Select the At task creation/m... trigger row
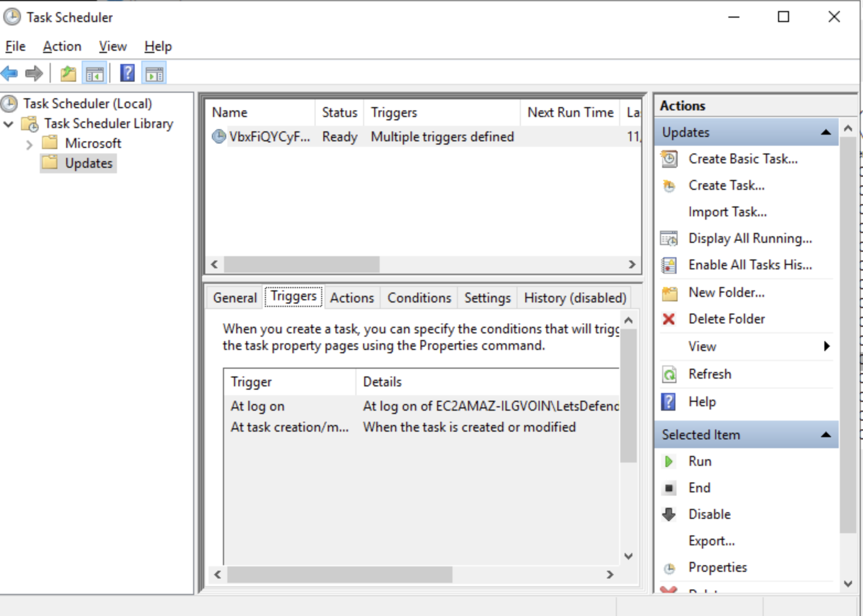This screenshot has width=863, height=616. pyautogui.click(x=422, y=427)
